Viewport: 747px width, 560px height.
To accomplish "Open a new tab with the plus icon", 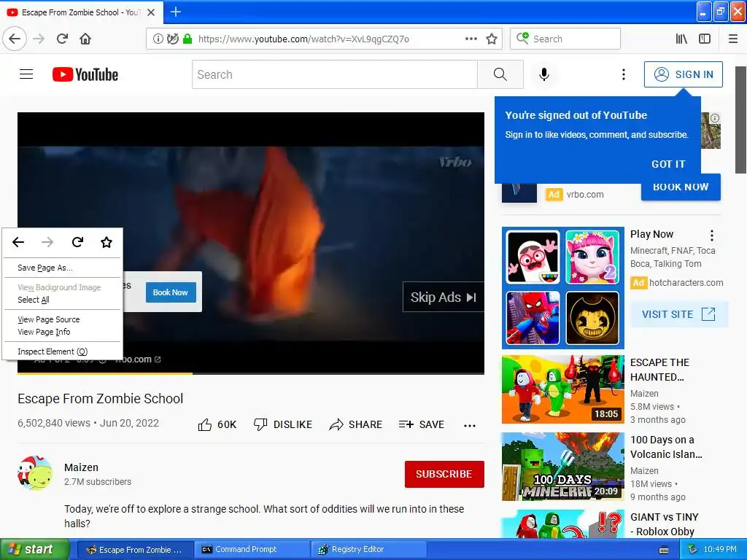I will click(175, 12).
